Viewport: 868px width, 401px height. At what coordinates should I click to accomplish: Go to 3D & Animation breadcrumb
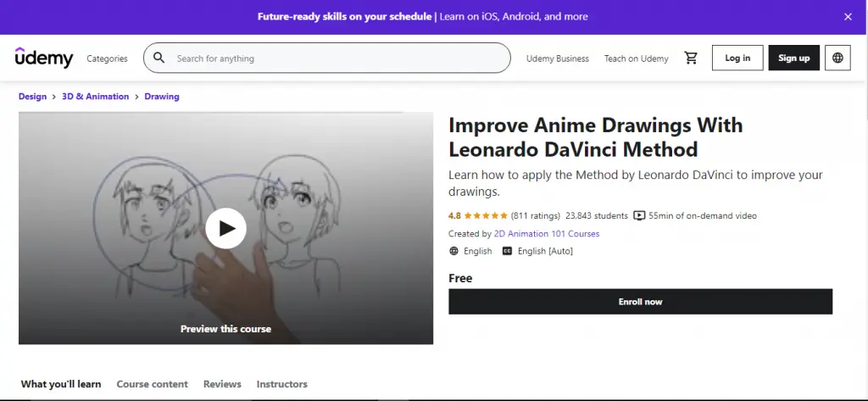point(95,97)
